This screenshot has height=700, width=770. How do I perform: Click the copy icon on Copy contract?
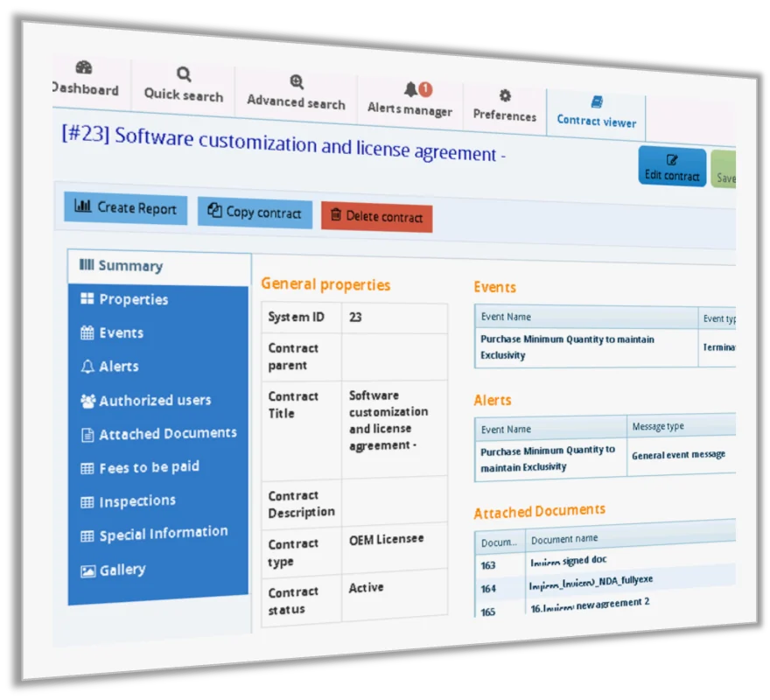coord(214,210)
